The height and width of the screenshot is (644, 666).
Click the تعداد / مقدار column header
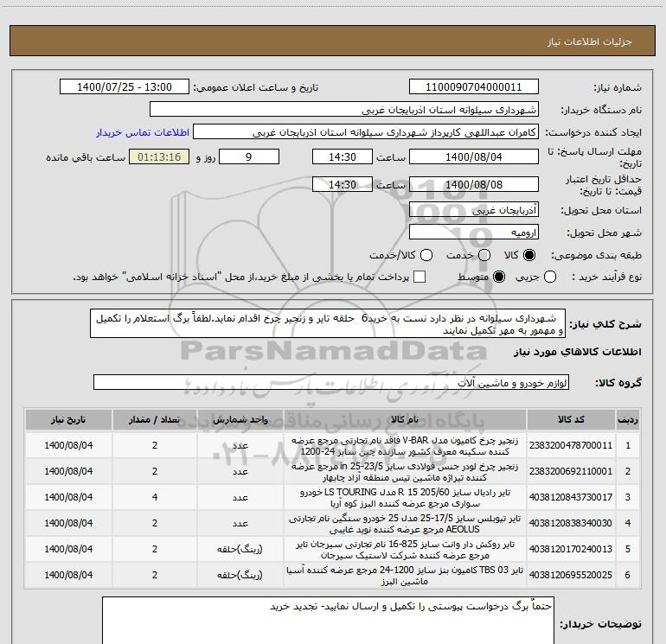[155, 419]
